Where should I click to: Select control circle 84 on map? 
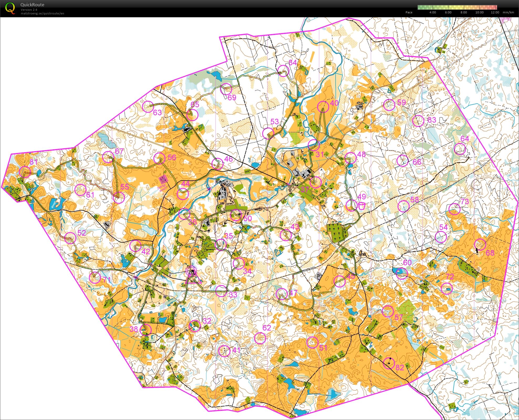click(283, 71)
